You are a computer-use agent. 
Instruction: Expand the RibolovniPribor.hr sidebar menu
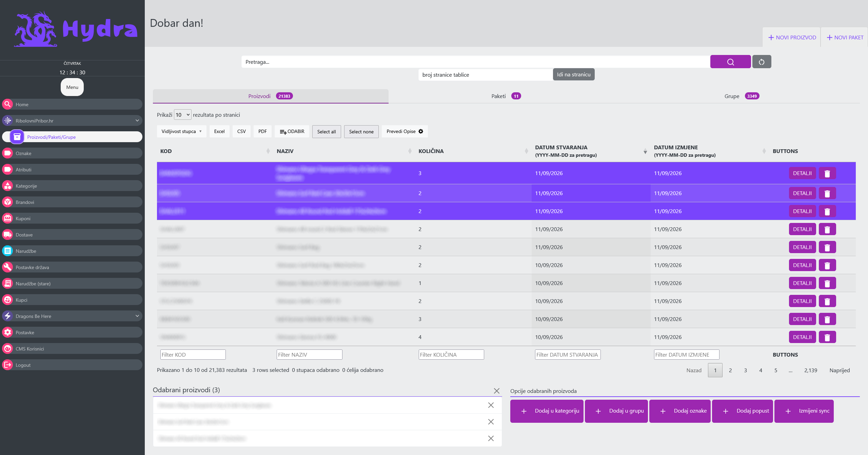click(72, 121)
